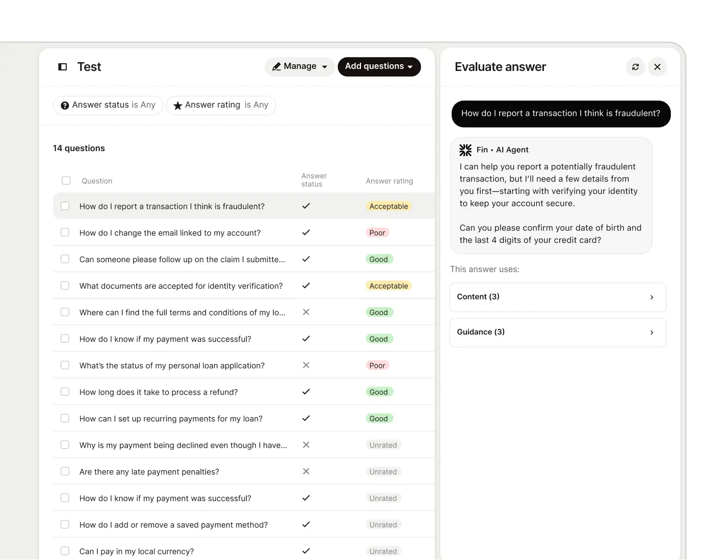Viewport: 728px width, 560px height.
Task: Open the Manage dropdown menu
Action: pyautogui.click(x=299, y=67)
